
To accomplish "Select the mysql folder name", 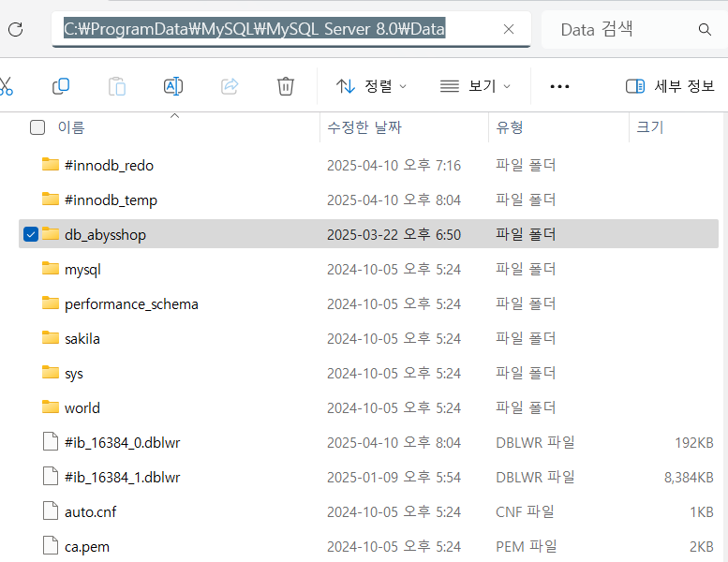I will tap(82, 270).
